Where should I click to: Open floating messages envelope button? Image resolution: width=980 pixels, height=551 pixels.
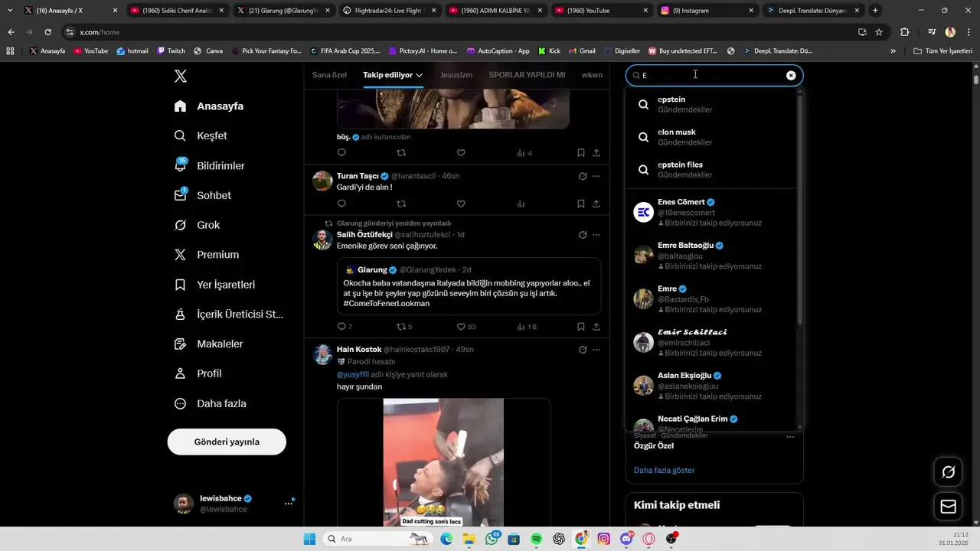(x=948, y=507)
